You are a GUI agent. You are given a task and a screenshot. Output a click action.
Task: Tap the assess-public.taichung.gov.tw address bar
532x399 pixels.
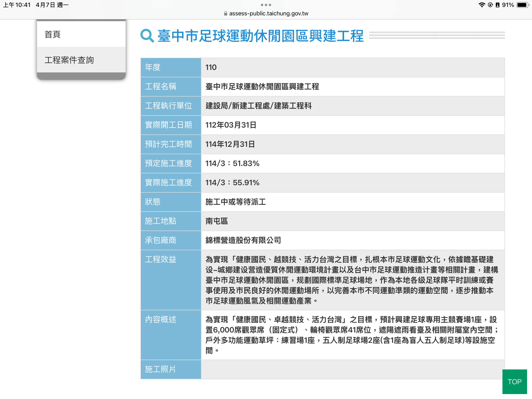[268, 14]
